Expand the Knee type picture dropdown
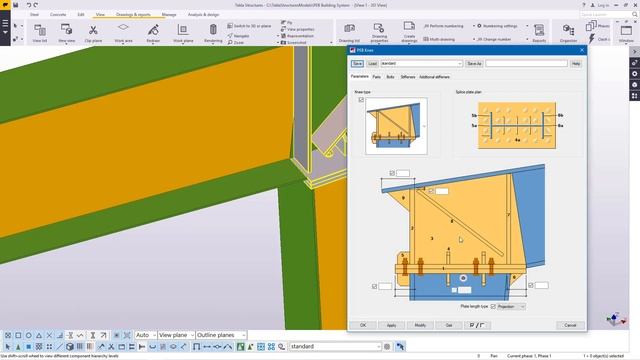This screenshot has height=360, width=640. pos(424,126)
